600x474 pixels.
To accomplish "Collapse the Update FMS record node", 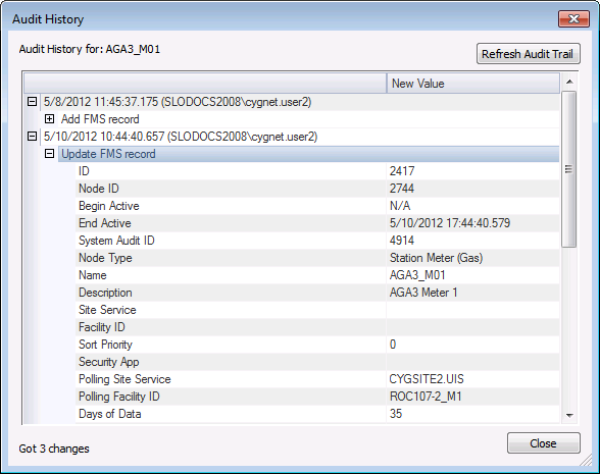I will coord(49,154).
